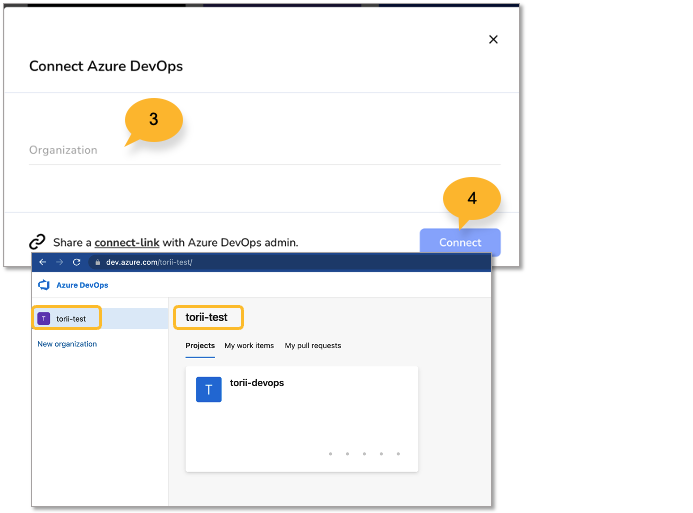Close the Connect Azure DevOps dialog
This screenshot has height=513, width=693.
click(493, 39)
